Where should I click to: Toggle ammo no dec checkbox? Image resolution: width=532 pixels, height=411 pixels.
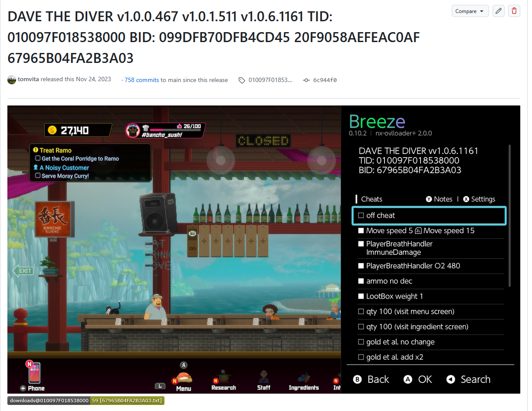361,281
